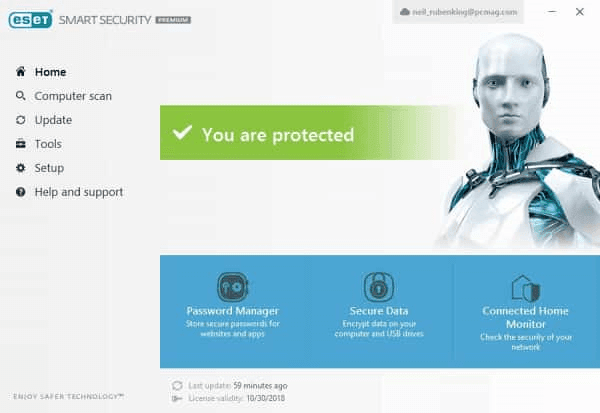
Task: Click the Home house icon in sidebar
Action: click(21, 72)
